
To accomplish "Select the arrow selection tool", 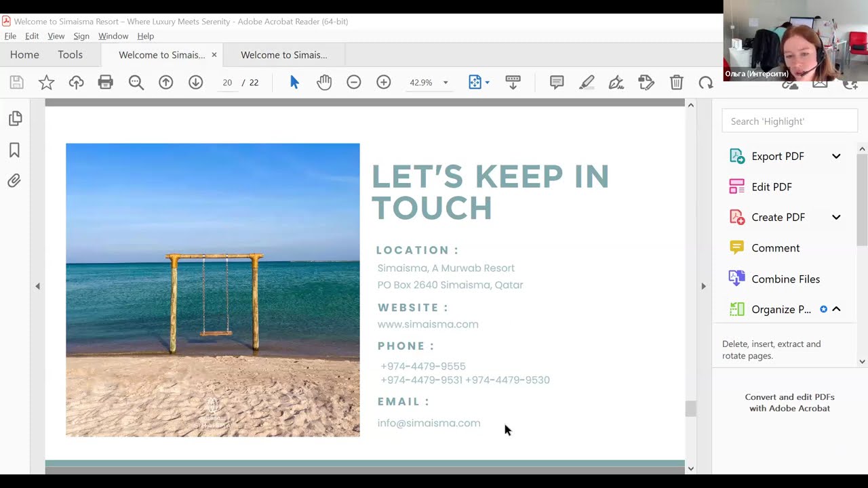I will click(x=294, y=83).
